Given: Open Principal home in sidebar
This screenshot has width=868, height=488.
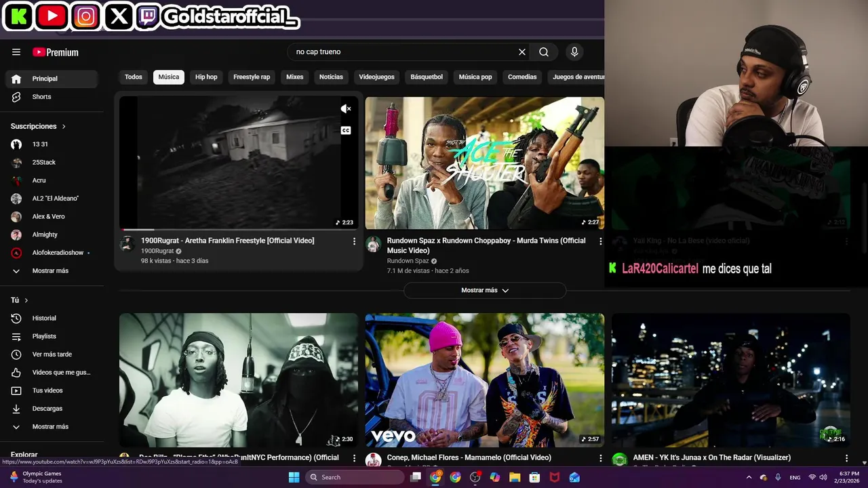Looking at the screenshot, I should click(x=52, y=79).
